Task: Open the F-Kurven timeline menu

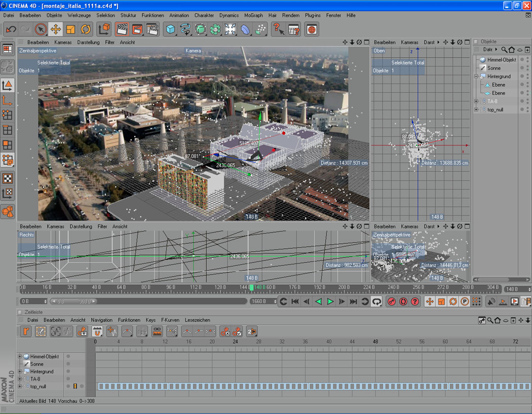Action: click(170, 320)
